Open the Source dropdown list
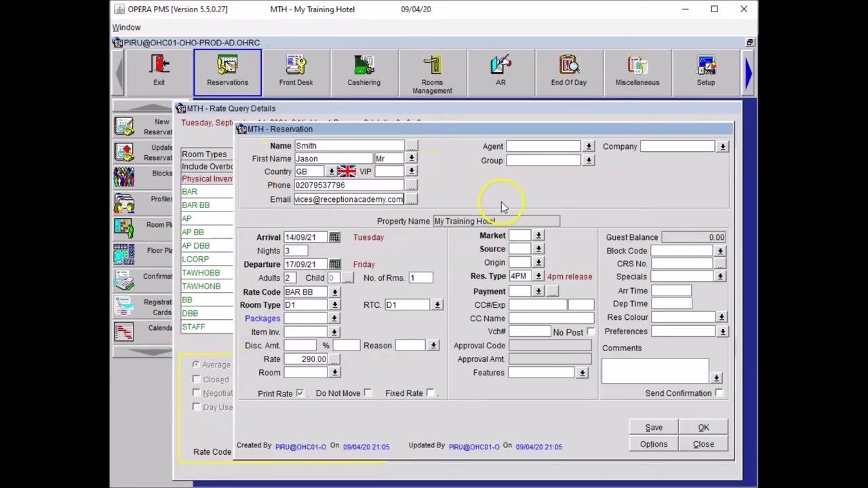The height and width of the screenshot is (488, 868). [538, 249]
